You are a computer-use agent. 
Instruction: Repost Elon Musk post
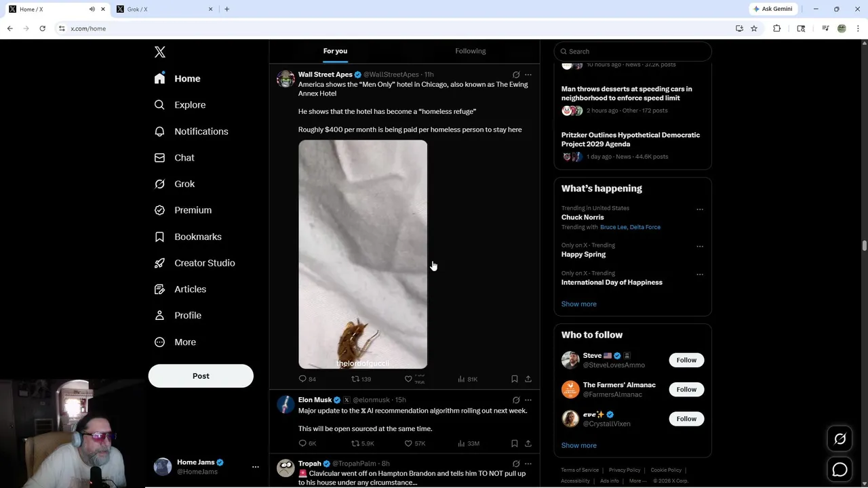[x=362, y=443]
